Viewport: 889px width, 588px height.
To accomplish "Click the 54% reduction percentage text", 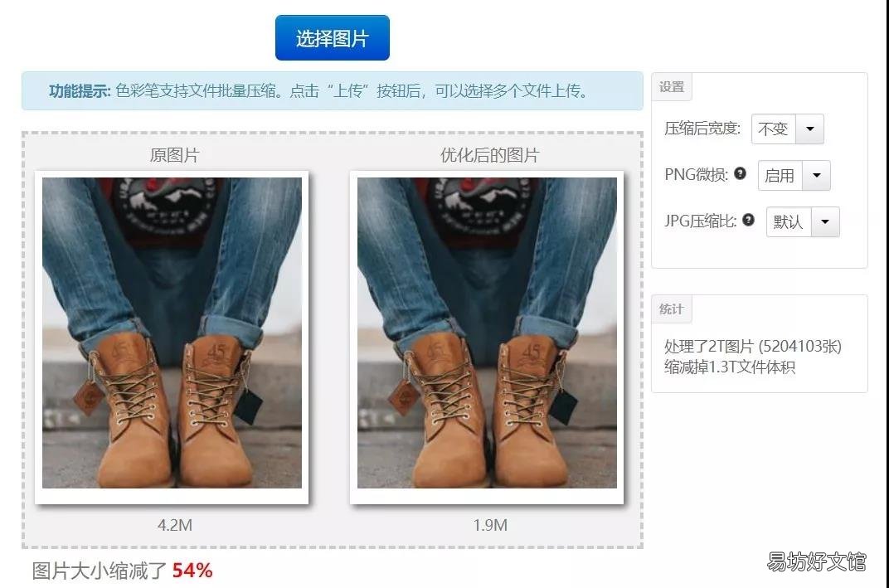I will (192, 571).
